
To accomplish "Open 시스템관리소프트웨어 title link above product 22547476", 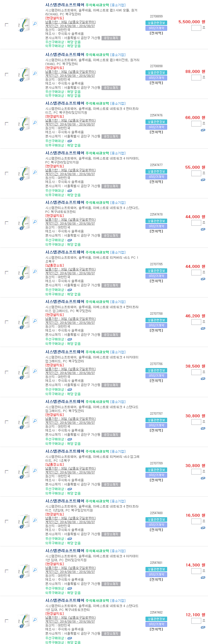I will (x=65, y=103).
